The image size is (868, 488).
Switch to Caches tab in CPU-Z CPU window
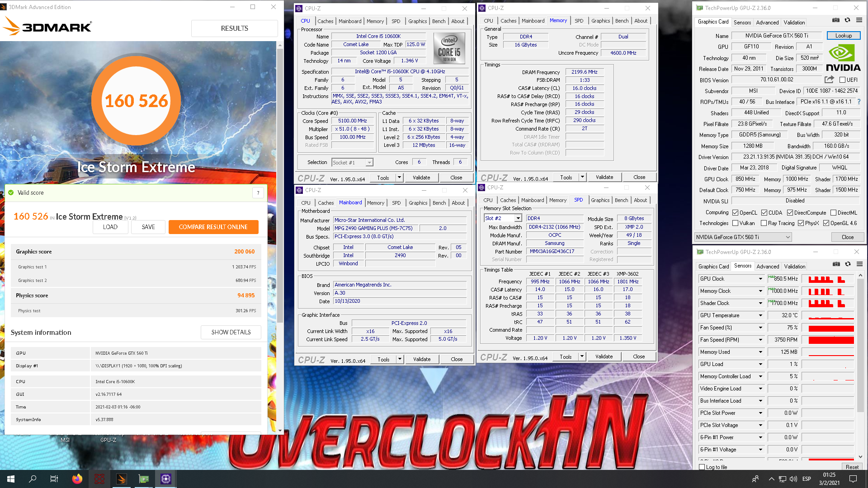pyautogui.click(x=325, y=21)
